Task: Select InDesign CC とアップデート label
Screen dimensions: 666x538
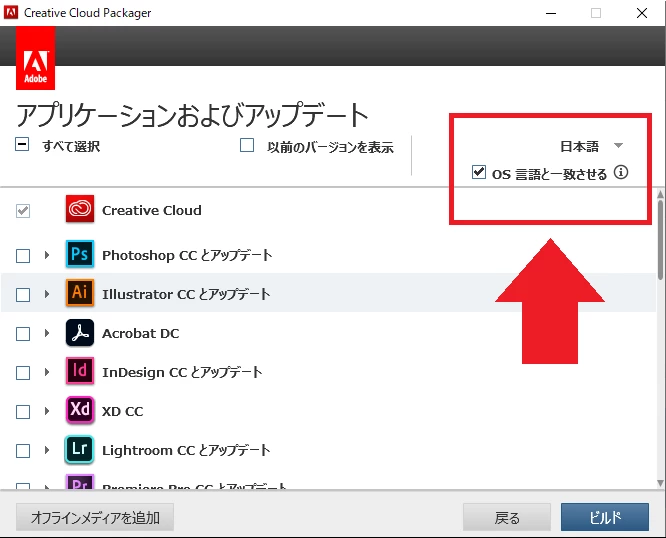Action: 182,372
